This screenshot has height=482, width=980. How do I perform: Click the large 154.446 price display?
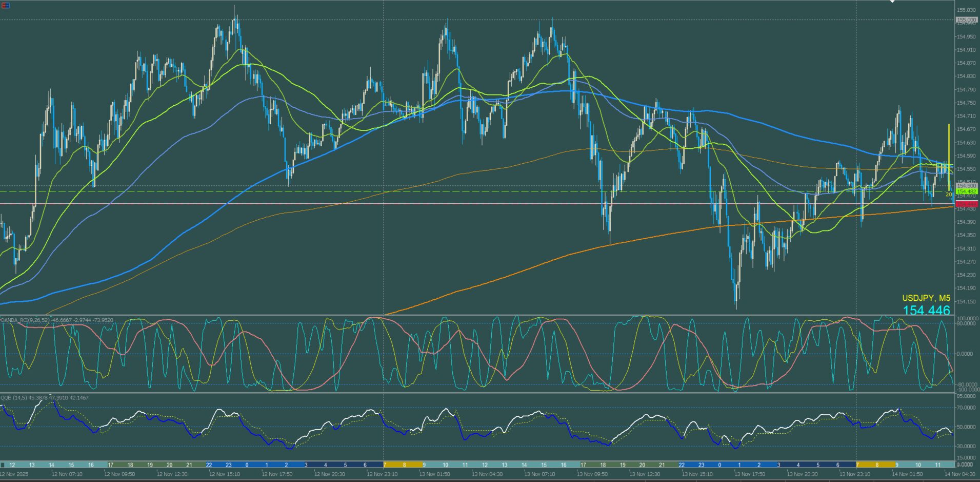pyautogui.click(x=926, y=310)
